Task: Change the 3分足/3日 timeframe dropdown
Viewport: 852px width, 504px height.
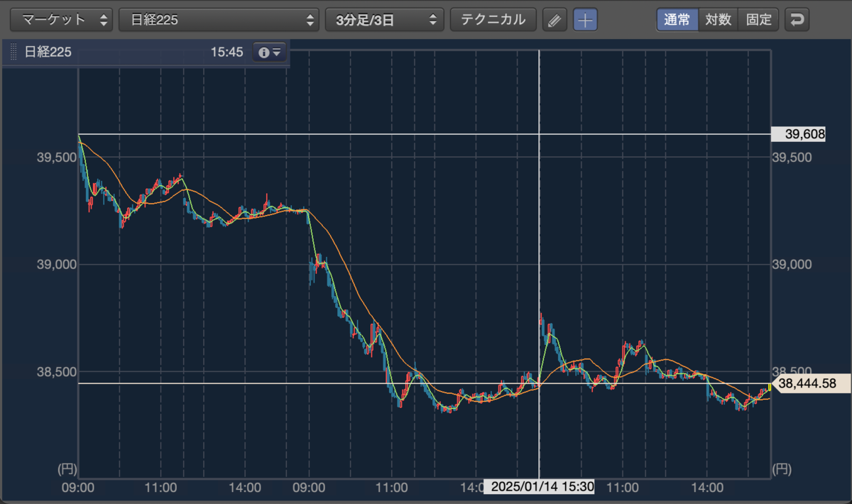Action: 385,20
